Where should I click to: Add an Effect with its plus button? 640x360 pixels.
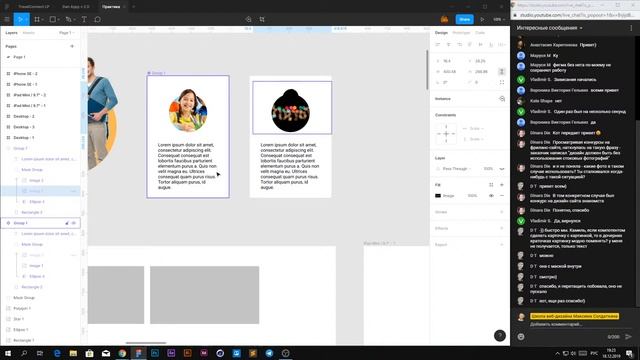coord(502,229)
